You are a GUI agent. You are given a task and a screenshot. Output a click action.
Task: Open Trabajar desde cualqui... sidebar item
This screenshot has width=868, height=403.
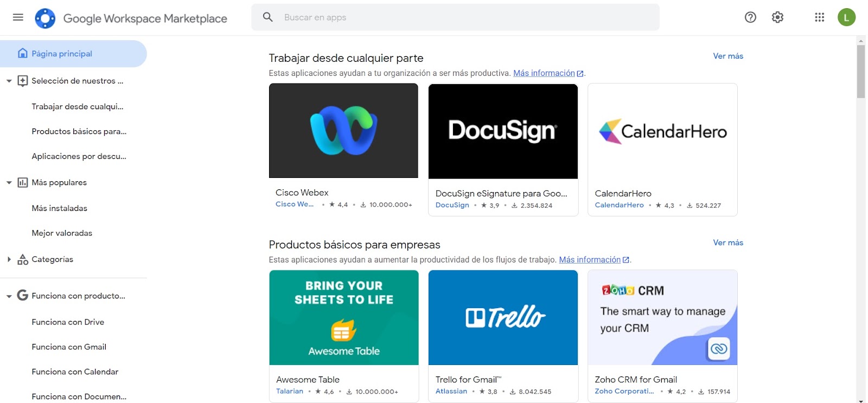tap(78, 106)
